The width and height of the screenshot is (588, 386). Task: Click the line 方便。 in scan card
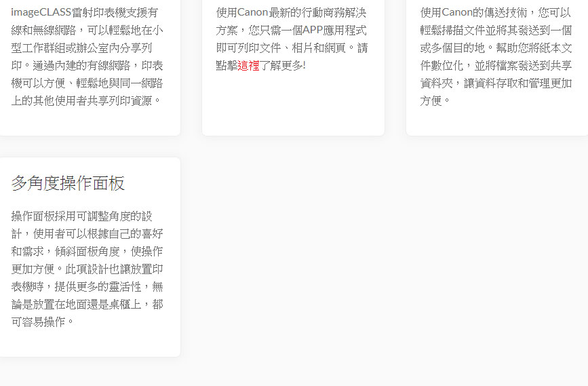coord(435,101)
